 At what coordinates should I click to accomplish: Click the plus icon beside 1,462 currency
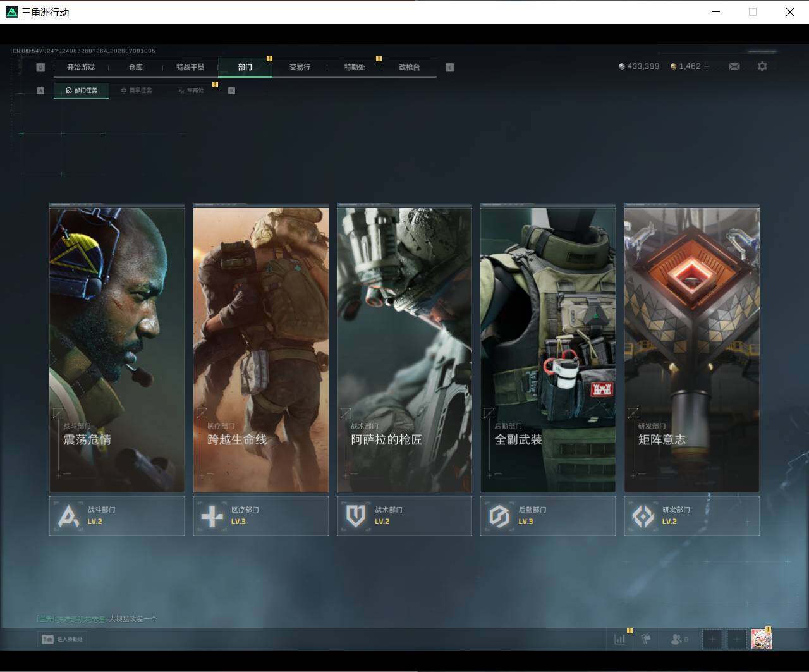pyautogui.click(x=707, y=66)
